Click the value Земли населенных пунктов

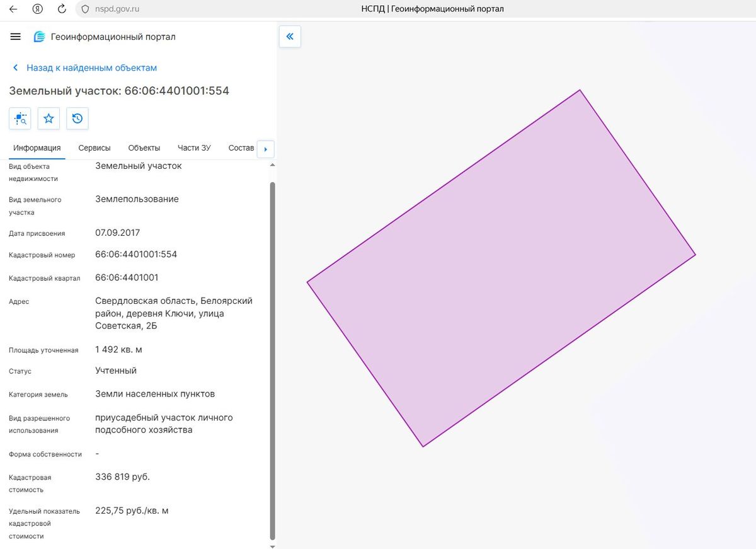click(x=155, y=394)
